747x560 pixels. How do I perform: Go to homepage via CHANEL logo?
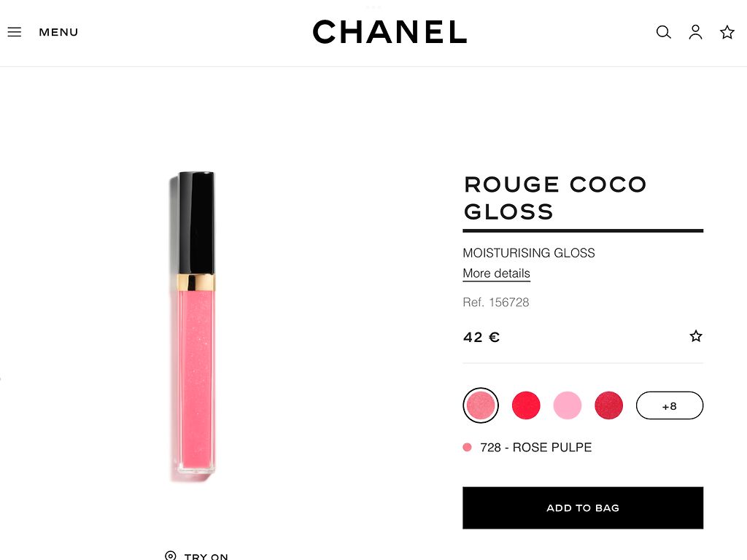coord(390,32)
